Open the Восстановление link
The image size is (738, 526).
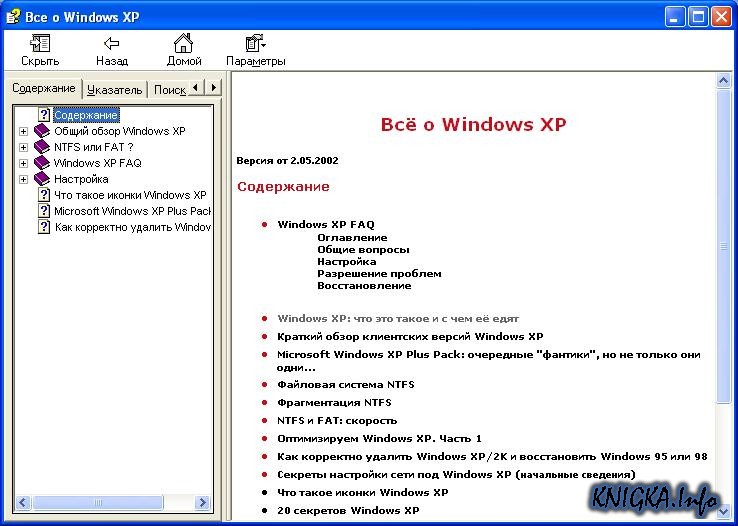point(364,286)
